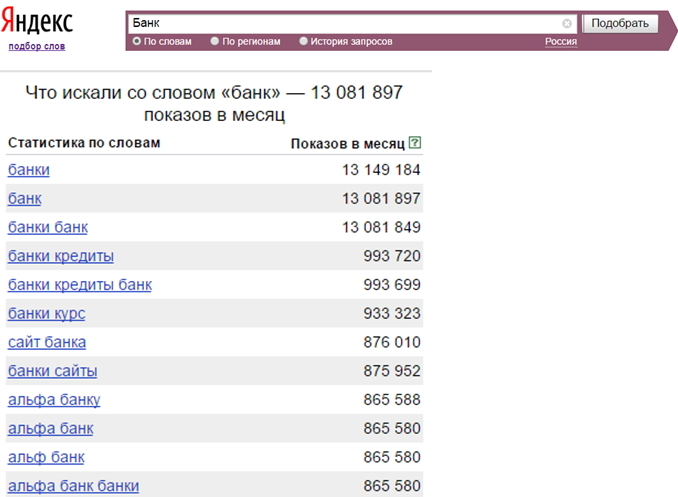Open the банки кредиты банк keyword link
678x497 pixels.
pos(80,285)
